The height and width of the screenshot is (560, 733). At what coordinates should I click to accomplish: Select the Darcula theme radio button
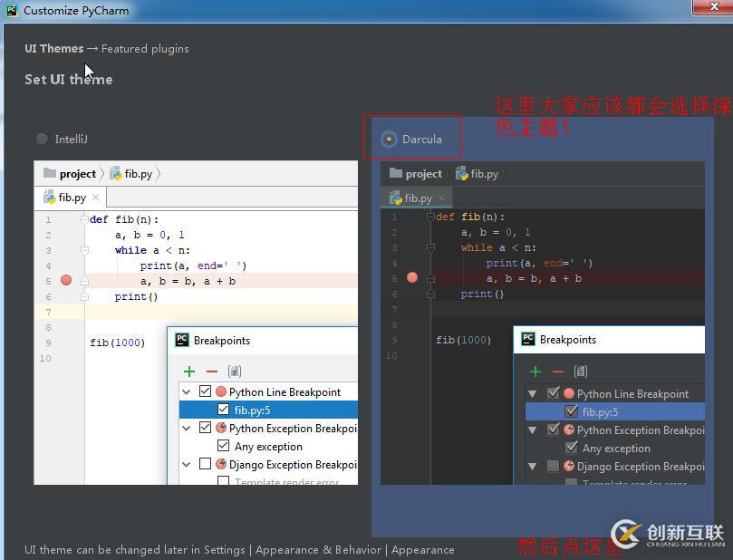coord(389,140)
